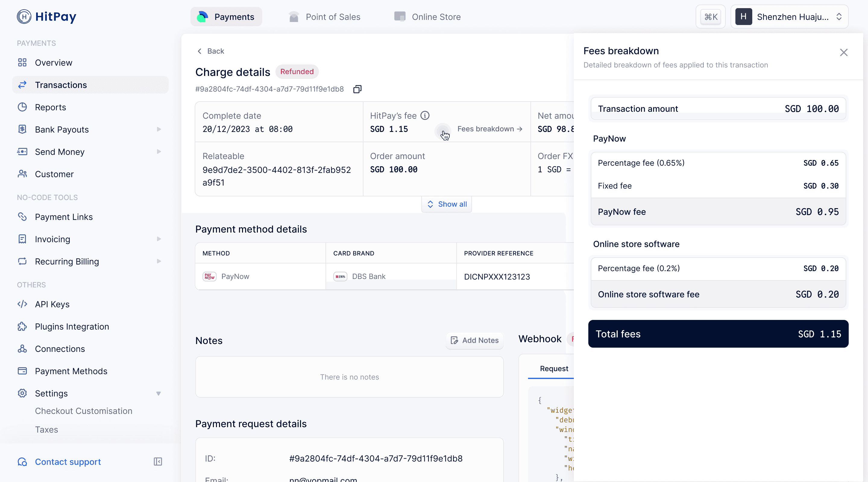Click the Fees breakdown link
This screenshot has height=482, width=868.
(x=489, y=129)
